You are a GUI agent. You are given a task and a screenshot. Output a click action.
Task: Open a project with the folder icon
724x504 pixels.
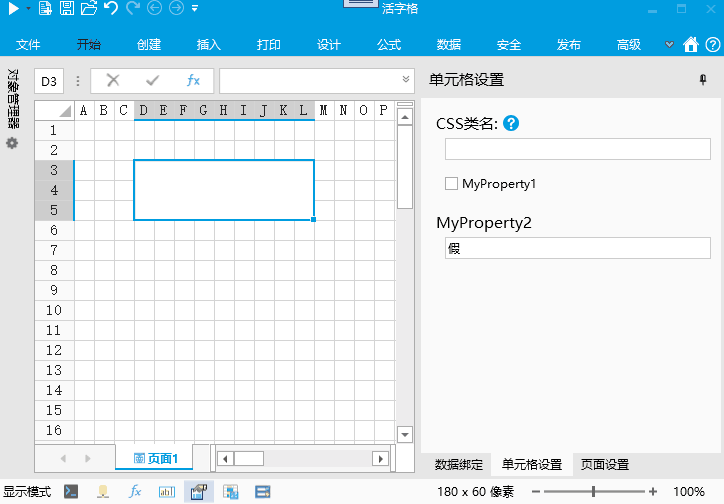click(89, 8)
